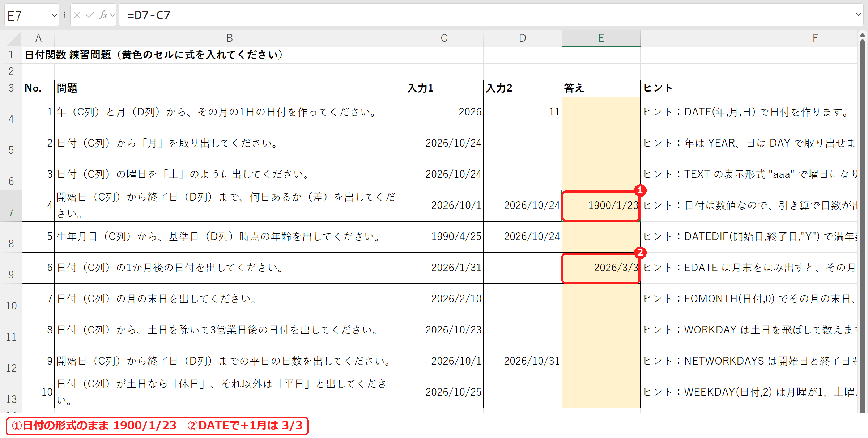Click the cell with 2026/1/31
The width and height of the screenshot is (868, 438).
click(444, 268)
